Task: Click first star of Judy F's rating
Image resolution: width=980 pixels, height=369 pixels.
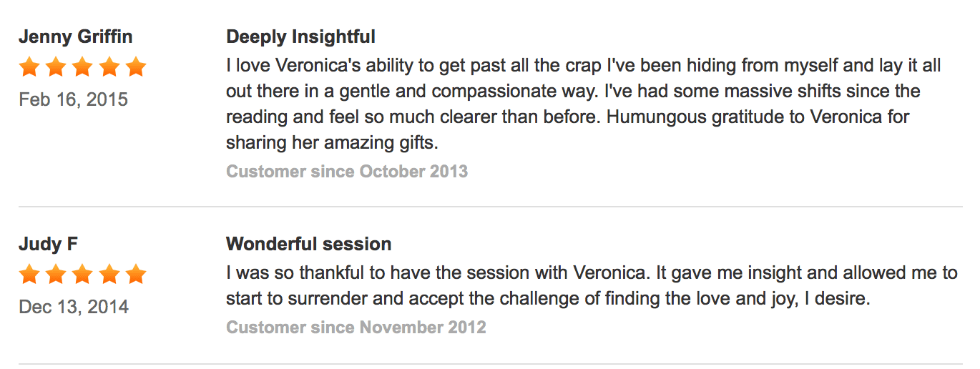Action: (29, 275)
